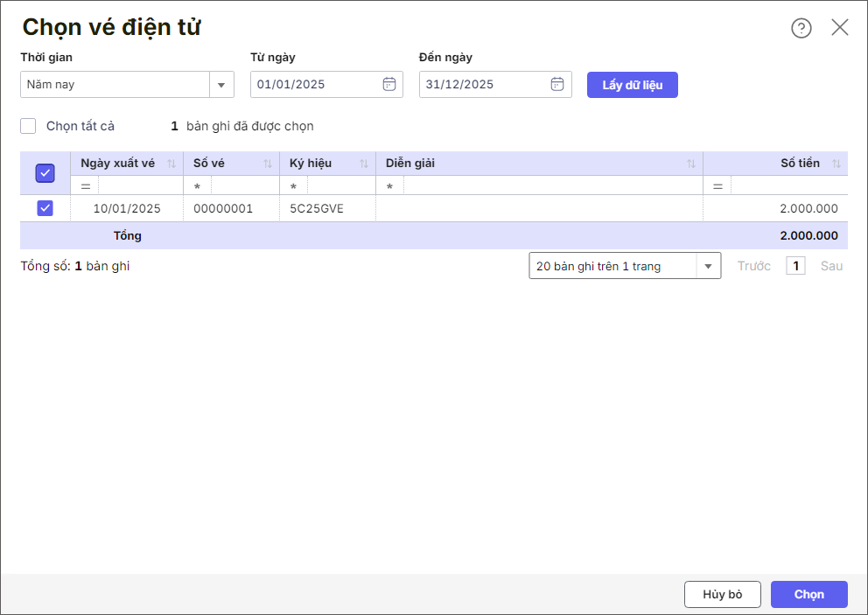Open the records per page dropdown

coord(708,266)
